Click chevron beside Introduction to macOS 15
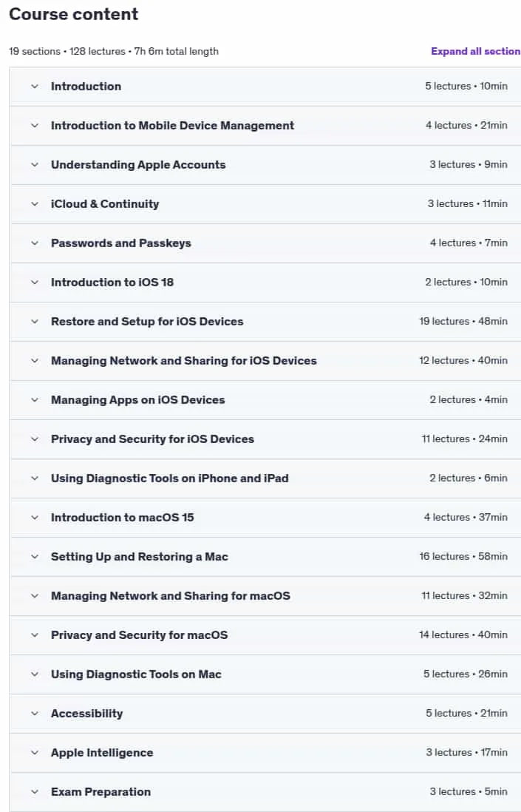The height and width of the screenshot is (812, 521). click(x=35, y=518)
